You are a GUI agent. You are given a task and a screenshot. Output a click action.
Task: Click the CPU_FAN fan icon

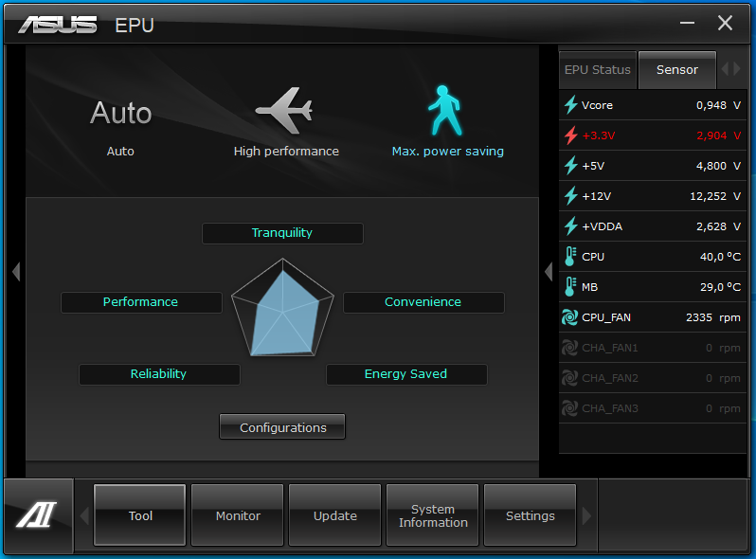(x=570, y=317)
